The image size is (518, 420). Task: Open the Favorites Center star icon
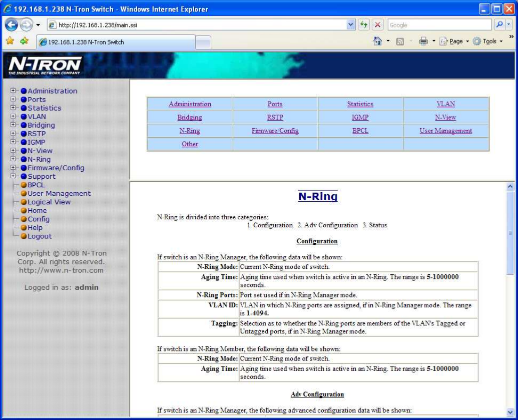tap(10, 41)
